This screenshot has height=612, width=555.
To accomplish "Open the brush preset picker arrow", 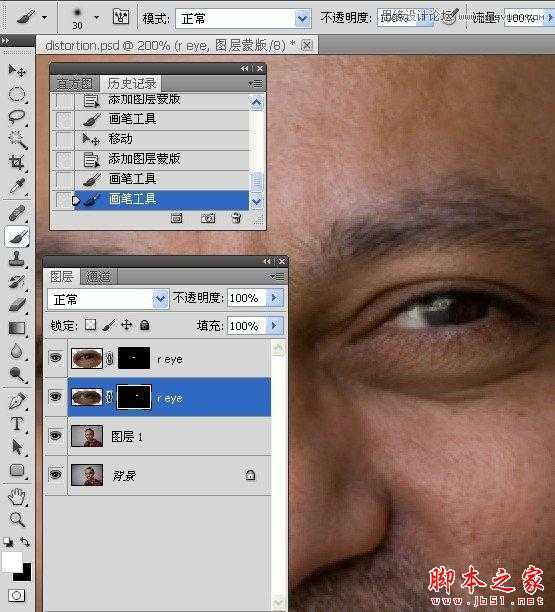I will 96,18.
